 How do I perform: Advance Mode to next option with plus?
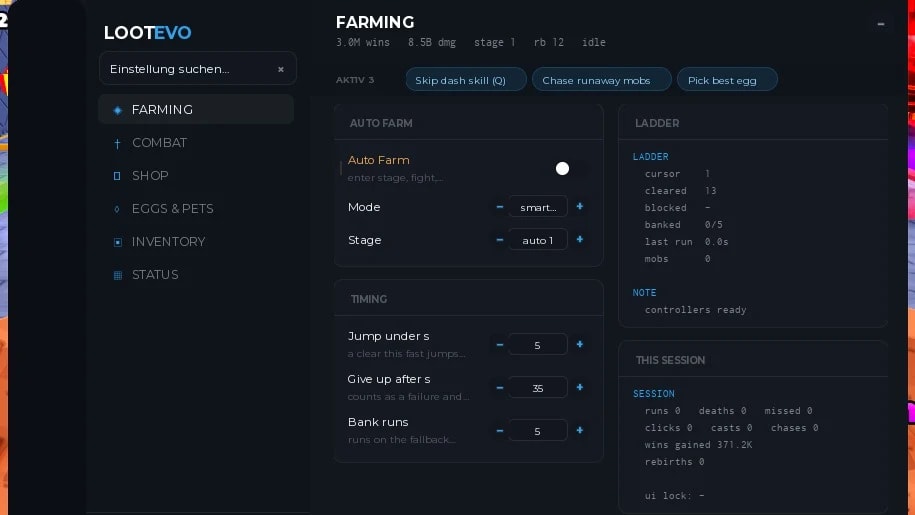click(x=579, y=206)
